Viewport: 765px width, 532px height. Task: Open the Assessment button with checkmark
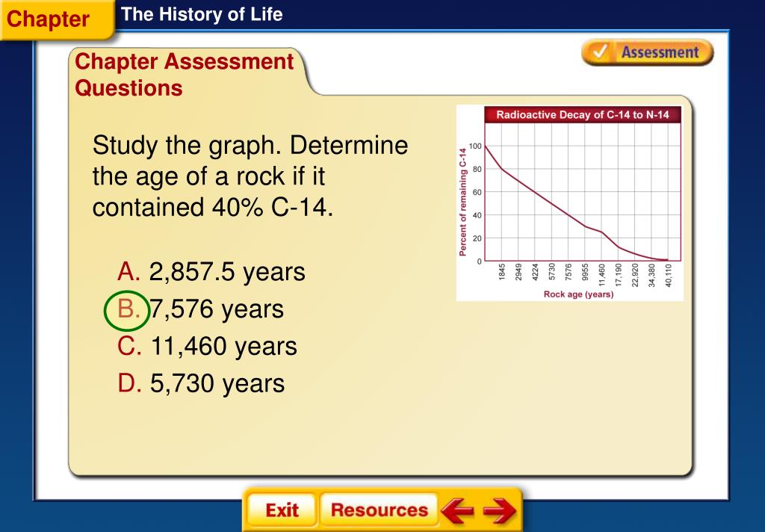pyautogui.click(x=648, y=52)
